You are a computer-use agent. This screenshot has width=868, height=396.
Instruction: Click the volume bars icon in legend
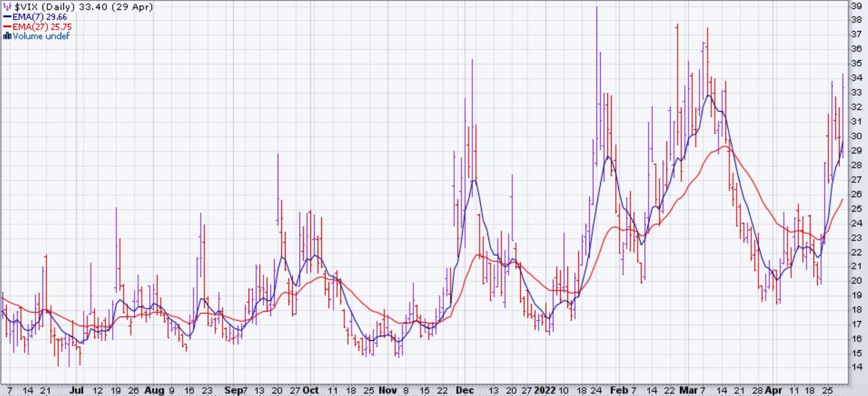(x=7, y=36)
